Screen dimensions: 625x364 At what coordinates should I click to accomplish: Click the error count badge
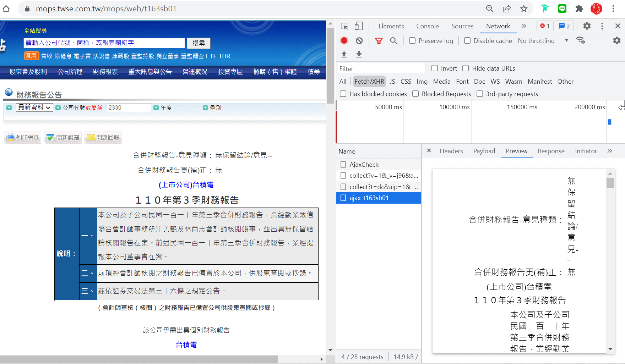pos(545,26)
